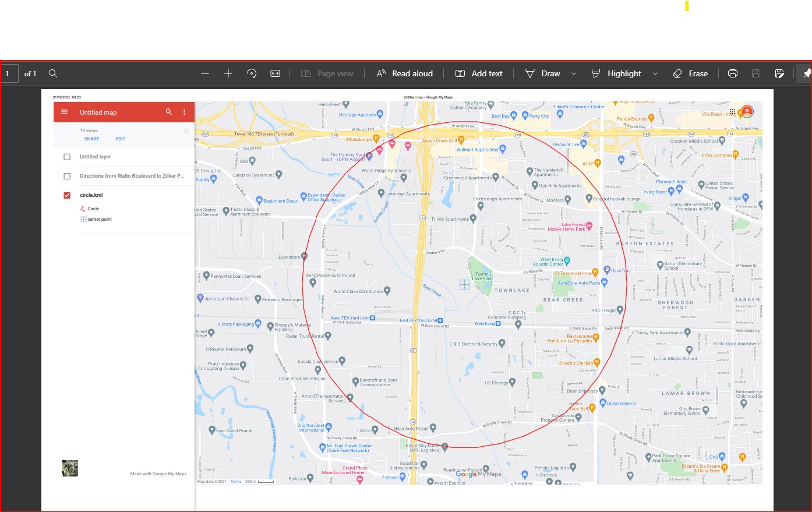
Task: Toggle fit to width icon
Action: 276,73
